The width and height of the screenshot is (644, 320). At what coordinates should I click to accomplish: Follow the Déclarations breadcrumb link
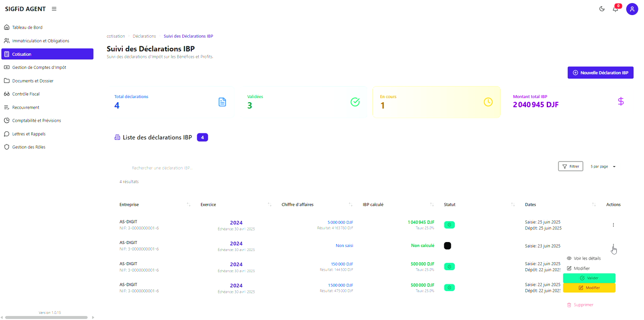pos(144,36)
